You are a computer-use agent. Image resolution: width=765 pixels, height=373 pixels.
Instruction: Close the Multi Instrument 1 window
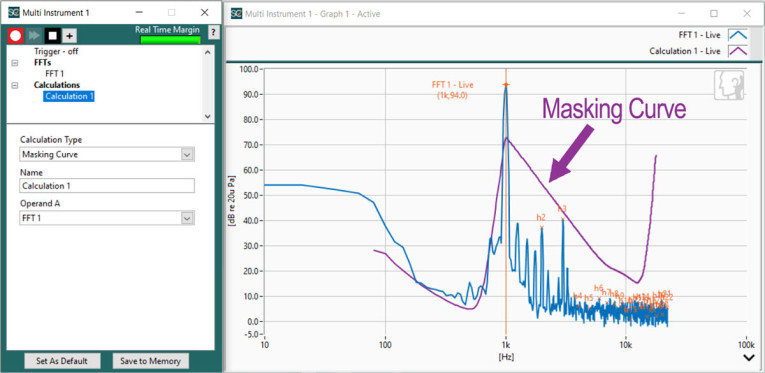pos(204,13)
